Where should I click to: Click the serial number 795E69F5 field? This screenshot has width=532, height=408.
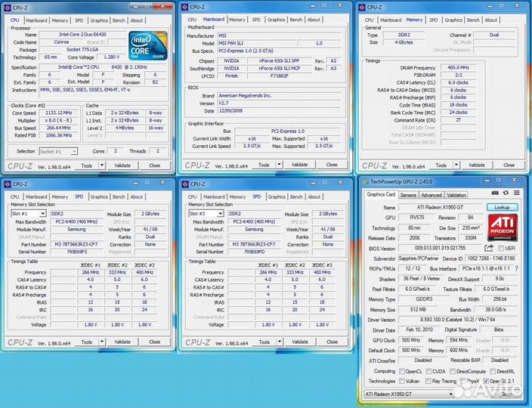(x=76, y=252)
